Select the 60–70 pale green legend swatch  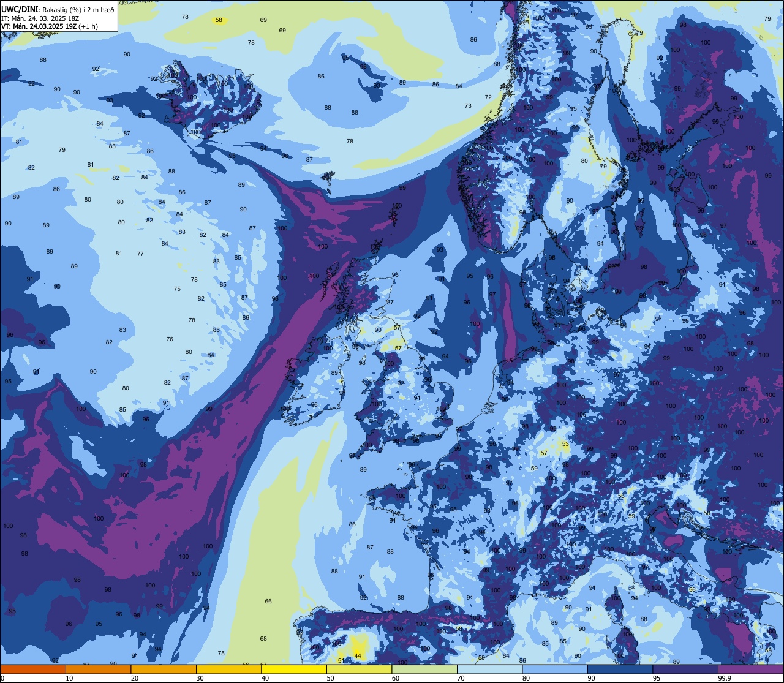(x=424, y=669)
